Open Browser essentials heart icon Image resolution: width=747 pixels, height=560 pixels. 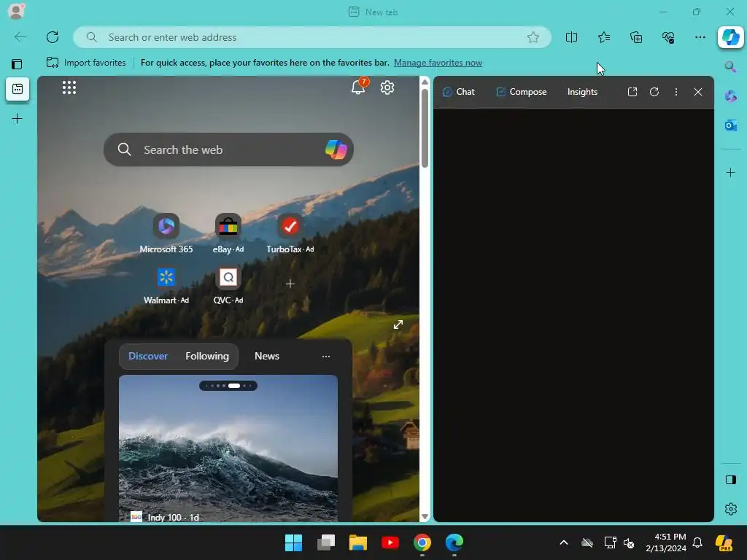point(668,37)
